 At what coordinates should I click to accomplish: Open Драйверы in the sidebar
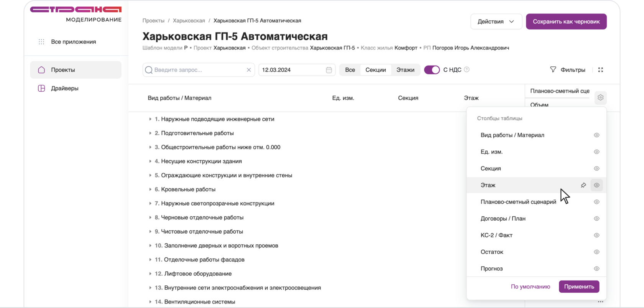point(76,88)
